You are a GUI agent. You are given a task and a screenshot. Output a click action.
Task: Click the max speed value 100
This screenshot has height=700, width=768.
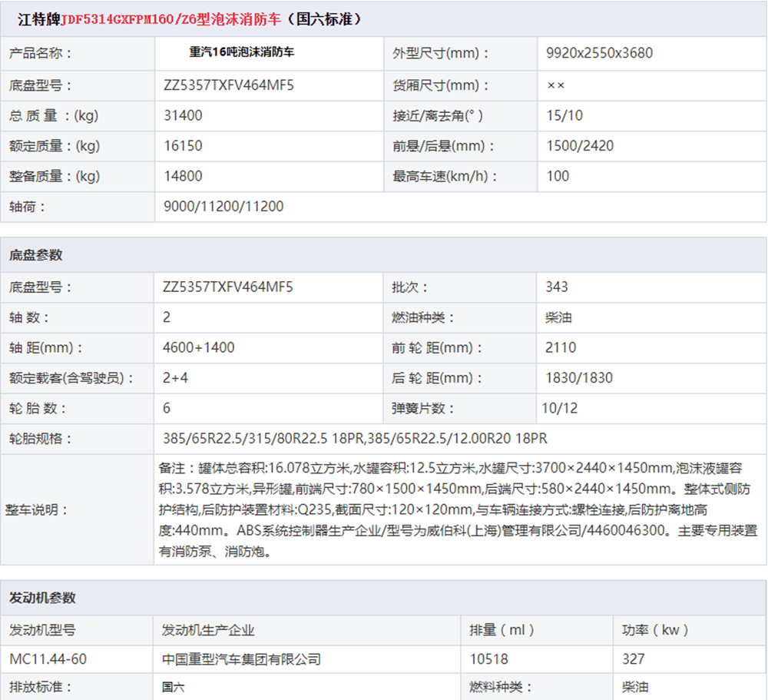tap(558, 176)
